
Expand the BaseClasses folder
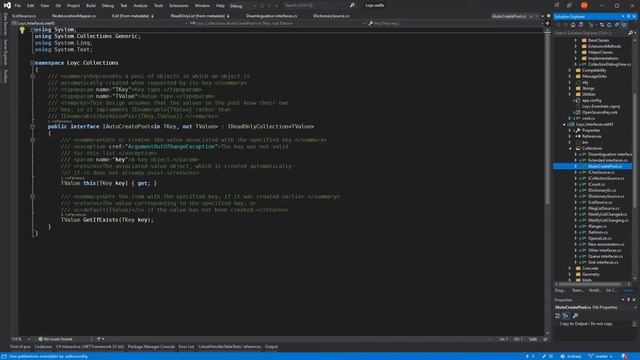(x=576, y=40)
